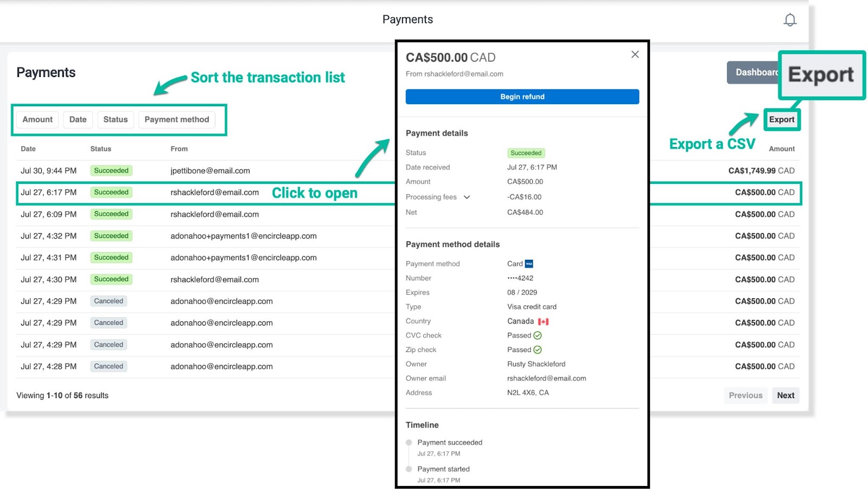Close the payment details panel

[x=635, y=54]
